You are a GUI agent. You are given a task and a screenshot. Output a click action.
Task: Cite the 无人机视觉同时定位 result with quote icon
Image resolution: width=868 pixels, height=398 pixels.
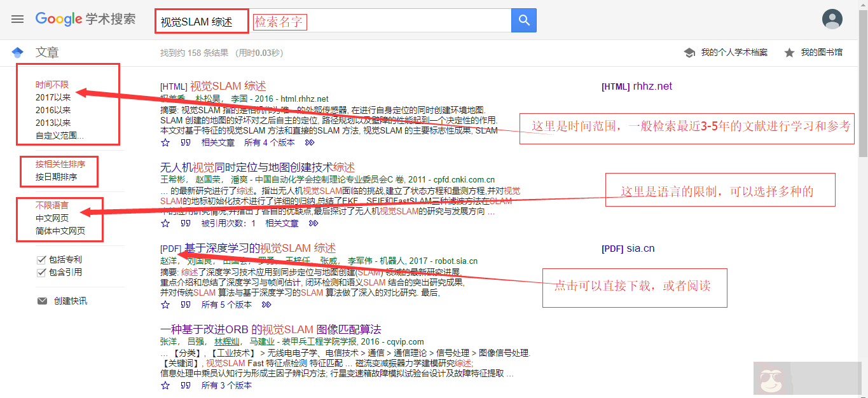tap(186, 224)
